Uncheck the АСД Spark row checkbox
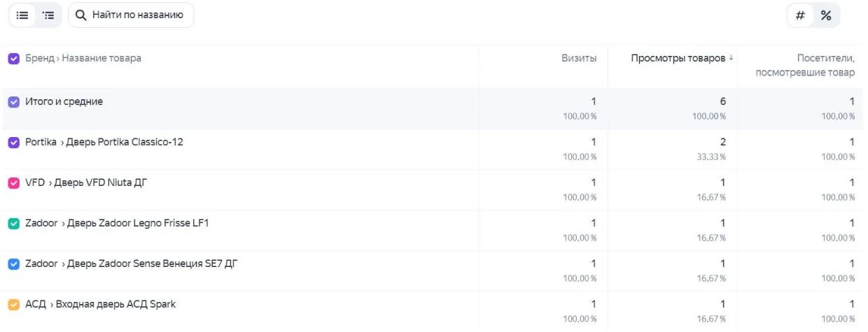 click(13, 305)
